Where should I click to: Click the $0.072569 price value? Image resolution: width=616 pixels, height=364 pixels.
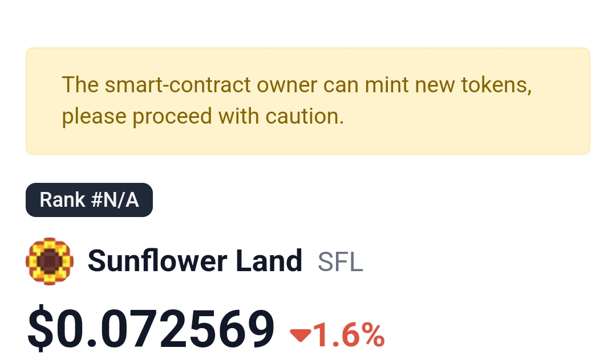[x=151, y=329]
